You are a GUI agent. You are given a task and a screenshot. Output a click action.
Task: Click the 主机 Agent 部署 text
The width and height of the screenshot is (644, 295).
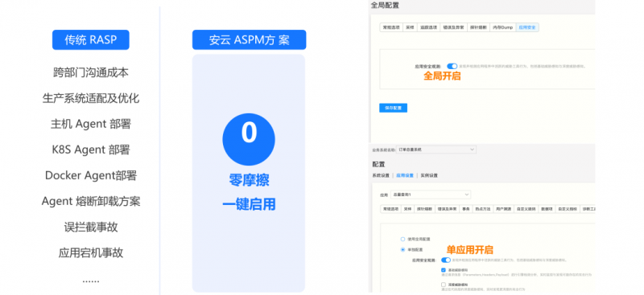click(x=91, y=124)
